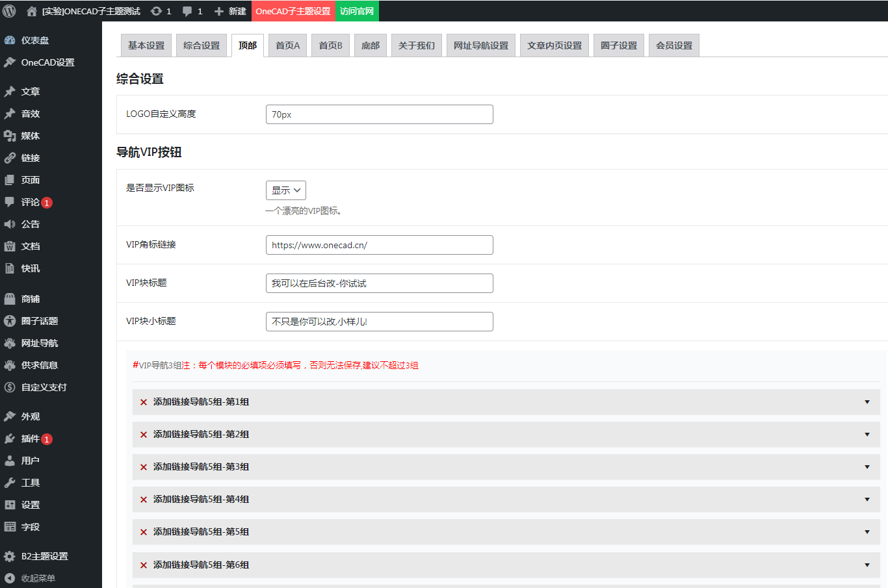
Task: Switch to the 首页A tab
Action: pyautogui.click(x=288, y=45)
